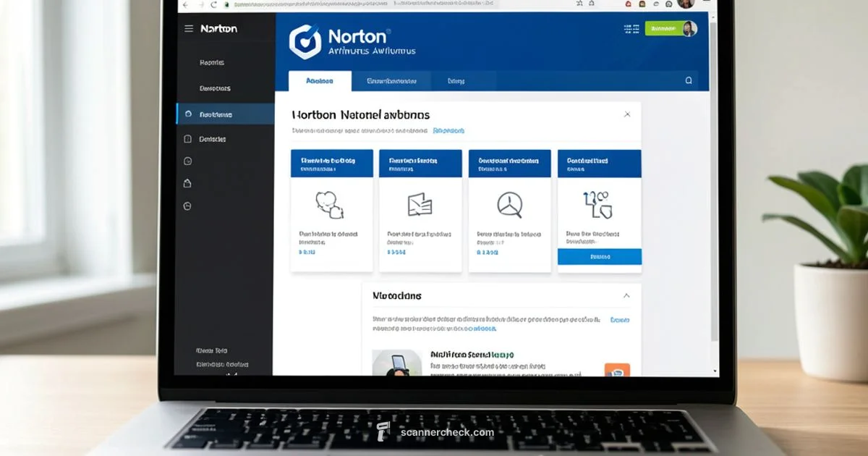Click the search icon on the blue tab bar

(688, 80)
